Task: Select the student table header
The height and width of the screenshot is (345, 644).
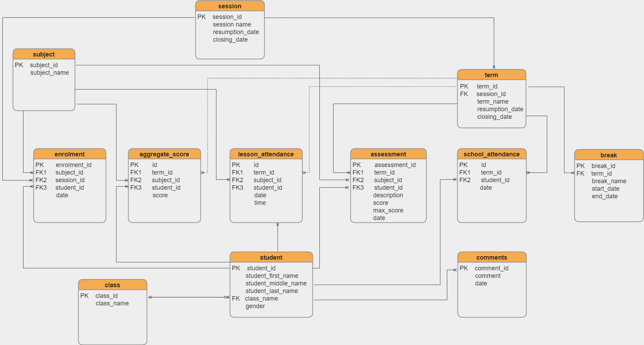Action: (271, 258)
